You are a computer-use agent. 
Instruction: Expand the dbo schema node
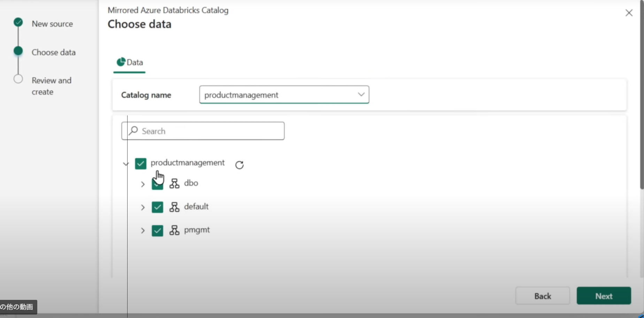click(x=143, y=184)
